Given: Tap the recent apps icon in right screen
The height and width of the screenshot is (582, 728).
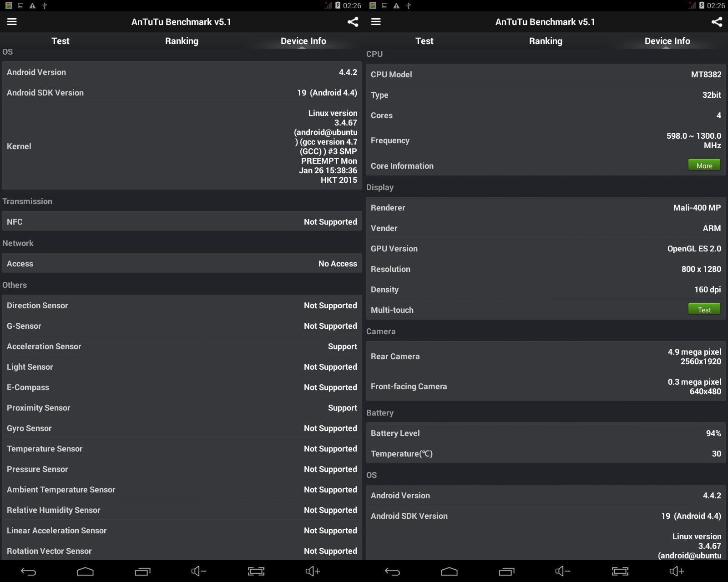Looking at the screenshot, I should tap(506, 572).
